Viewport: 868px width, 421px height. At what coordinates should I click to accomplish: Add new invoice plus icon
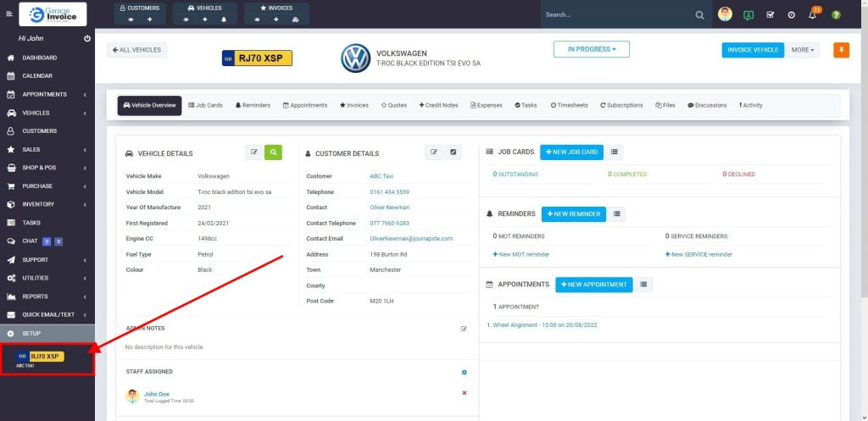click(x=276, y=19)
